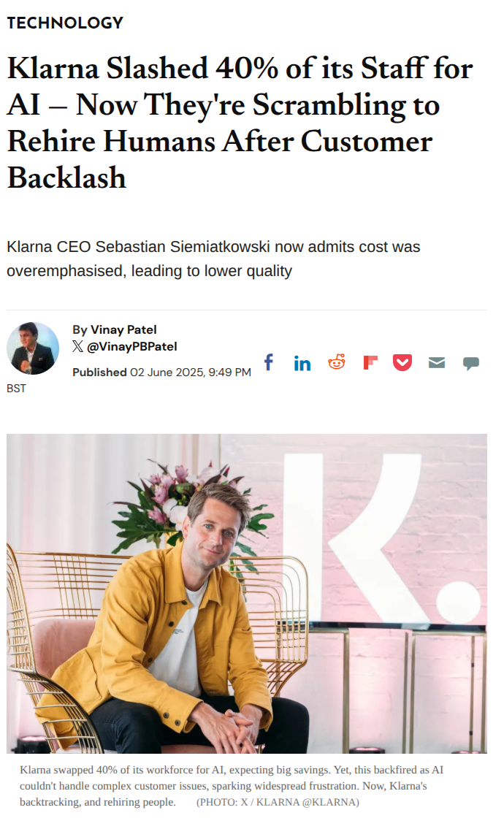Save the article to Pocket
The height and width of the screenshot is (818, 504).
(402, 362)
